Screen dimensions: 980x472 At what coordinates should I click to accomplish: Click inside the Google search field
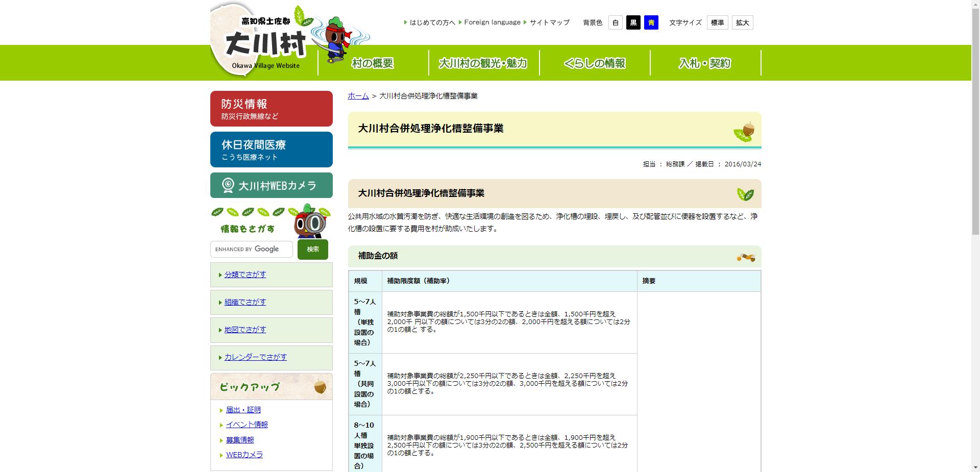point(251,249)
